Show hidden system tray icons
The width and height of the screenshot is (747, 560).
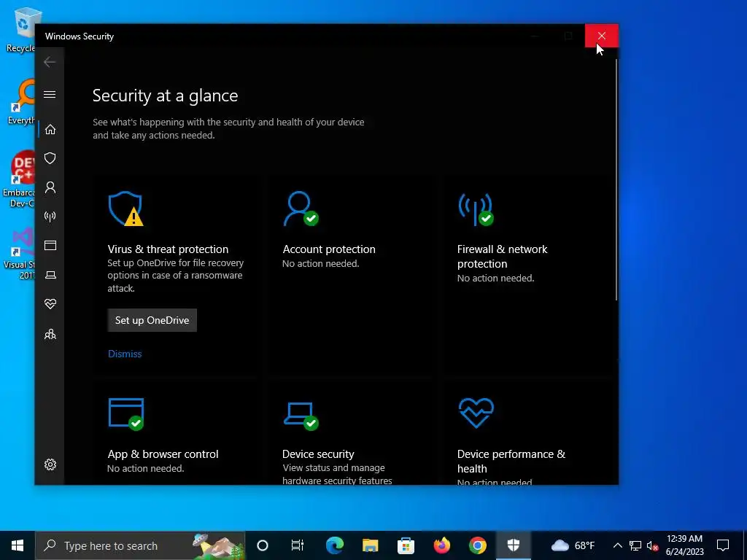point(617,545)
